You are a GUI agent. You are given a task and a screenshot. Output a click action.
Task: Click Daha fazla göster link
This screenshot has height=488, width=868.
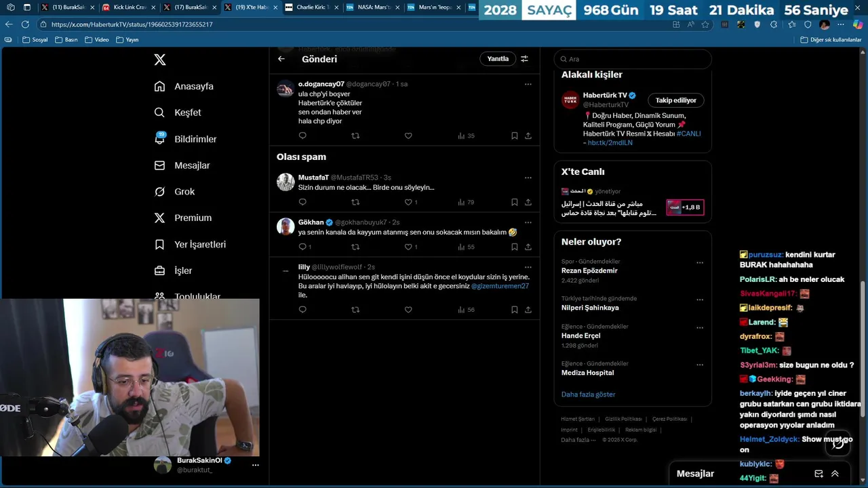(x=588, y=394)
